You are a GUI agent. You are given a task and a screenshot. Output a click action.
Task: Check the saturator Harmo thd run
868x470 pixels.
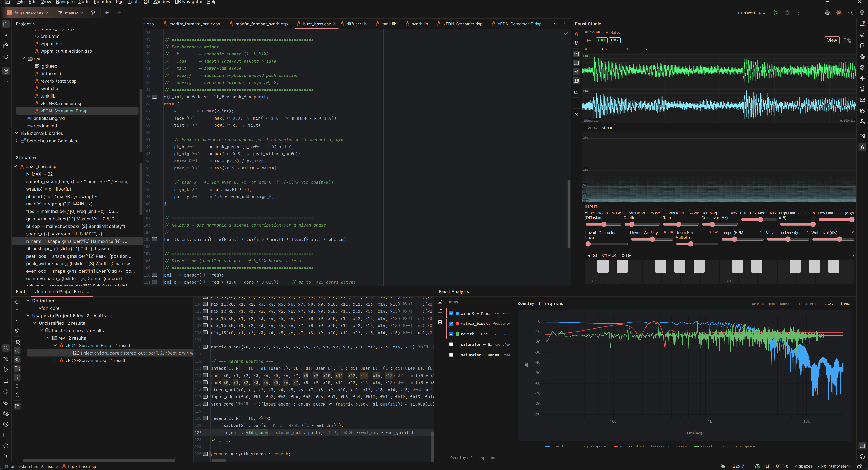click(451, 355)
